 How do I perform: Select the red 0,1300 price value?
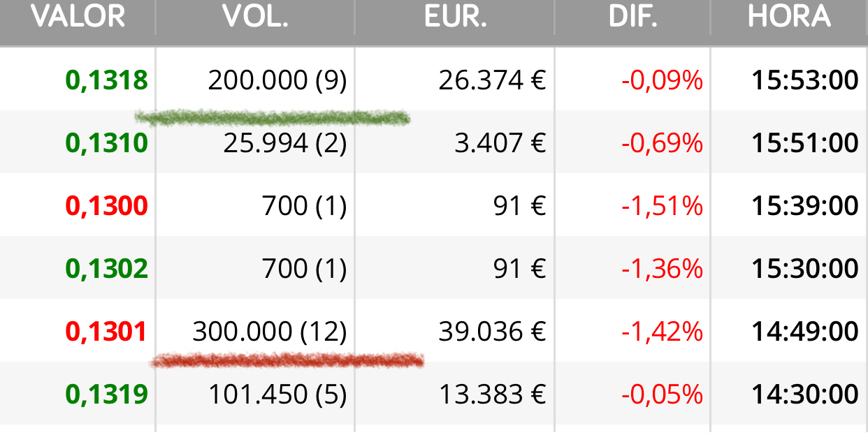pos(107,206)
